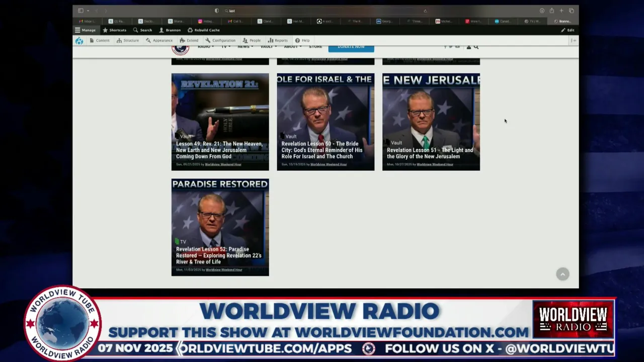Viewport: 644px width, 362px height.
Task: Switch to the Instagram browser tab
Action: pos(207,21)
